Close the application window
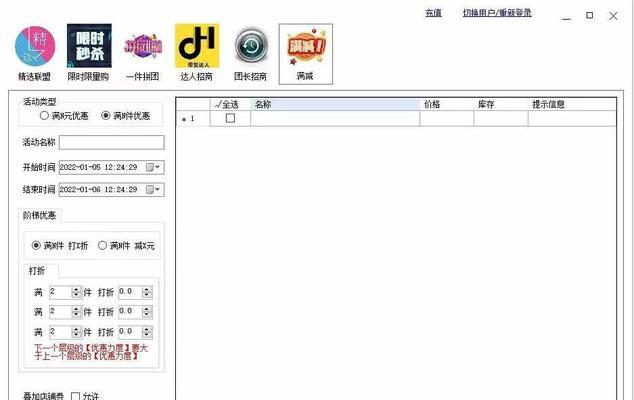This screenshot has height=400, width=634. [613, 16]
